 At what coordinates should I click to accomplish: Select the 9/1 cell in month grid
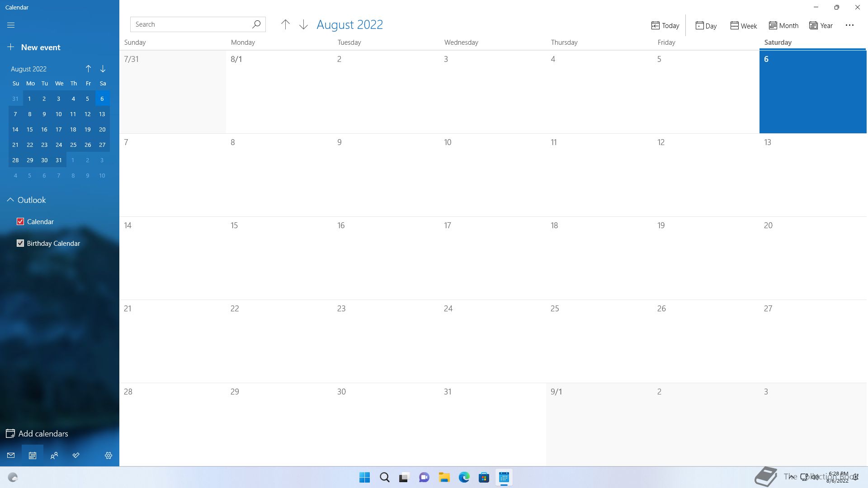[599, 424]
